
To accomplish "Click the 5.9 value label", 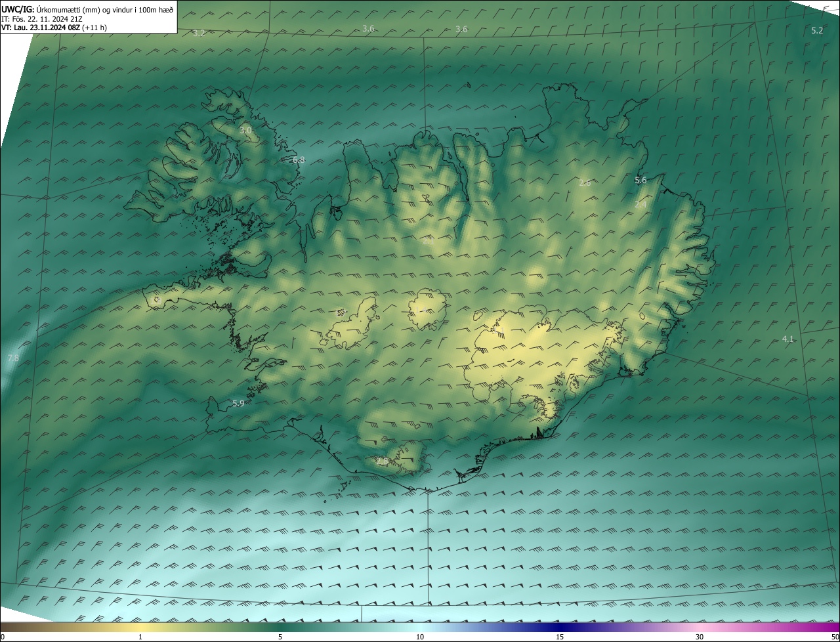I will (238, 403).
